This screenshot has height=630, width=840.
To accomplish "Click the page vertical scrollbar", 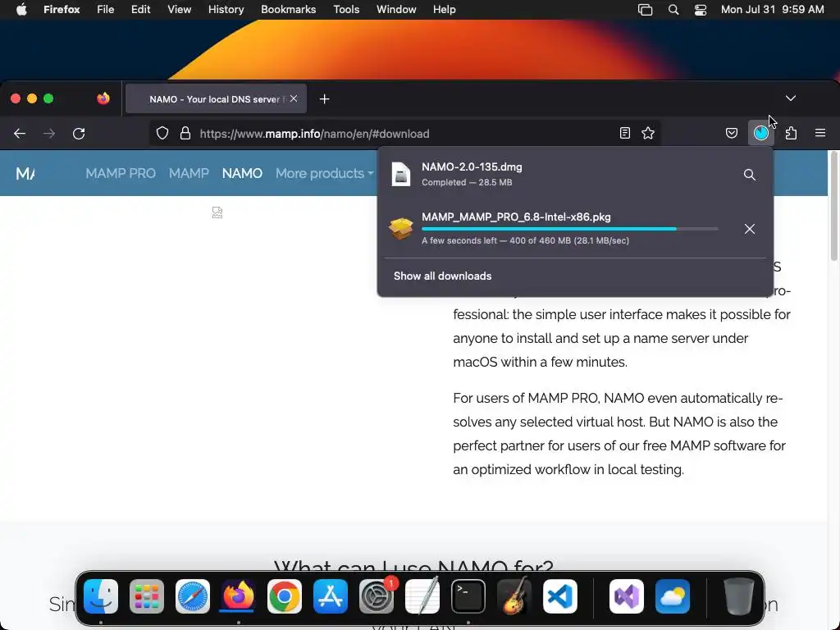I will pos(833,206).
